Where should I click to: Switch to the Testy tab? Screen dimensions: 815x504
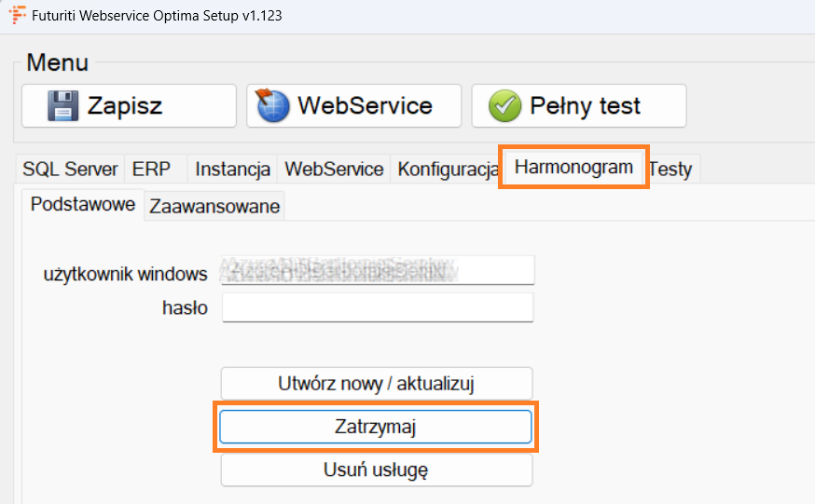tap(670, 169)
